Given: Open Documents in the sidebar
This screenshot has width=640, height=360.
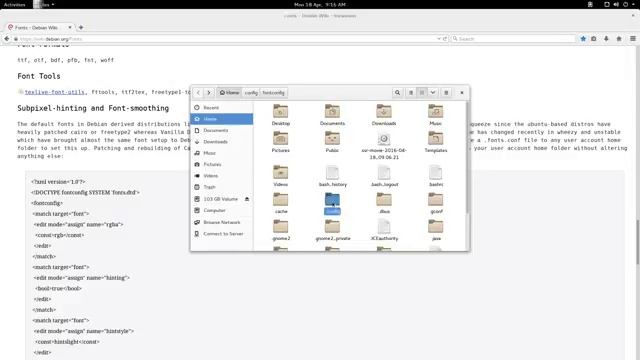Looking at the screenshot, I should click(x=222, y=130).
